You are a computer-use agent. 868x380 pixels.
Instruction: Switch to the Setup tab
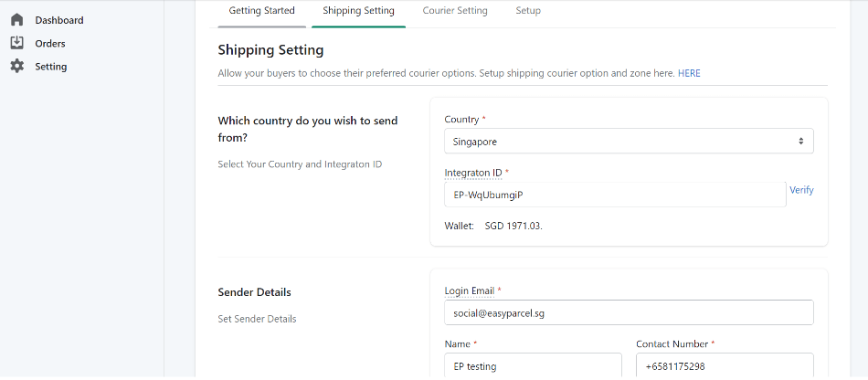[528, 11]
